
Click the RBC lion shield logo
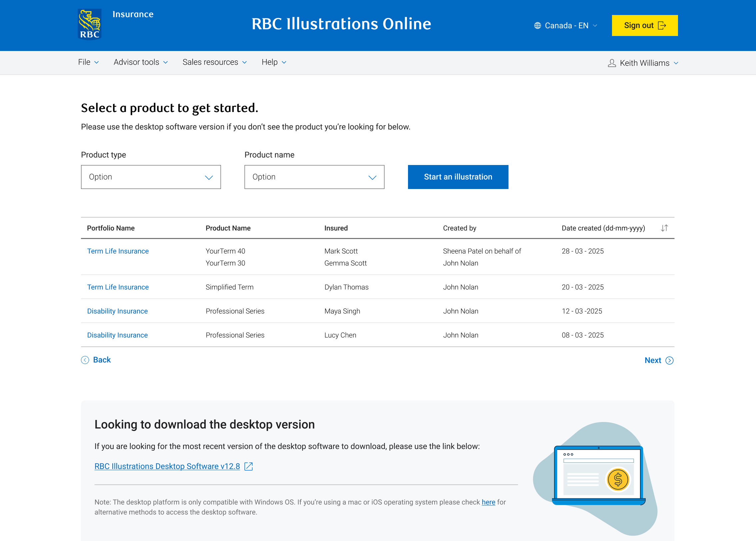pos(89,24)
